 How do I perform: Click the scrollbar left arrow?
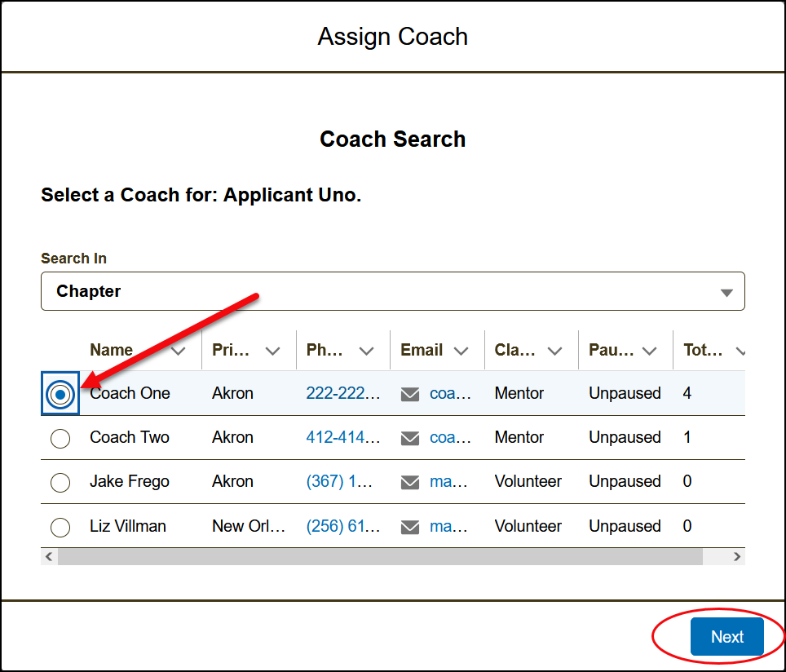click(49, 556)
